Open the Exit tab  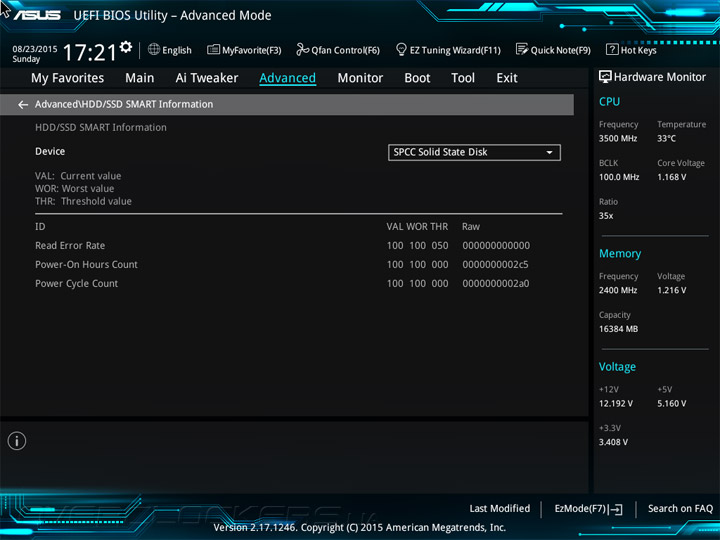coord(506,78)
